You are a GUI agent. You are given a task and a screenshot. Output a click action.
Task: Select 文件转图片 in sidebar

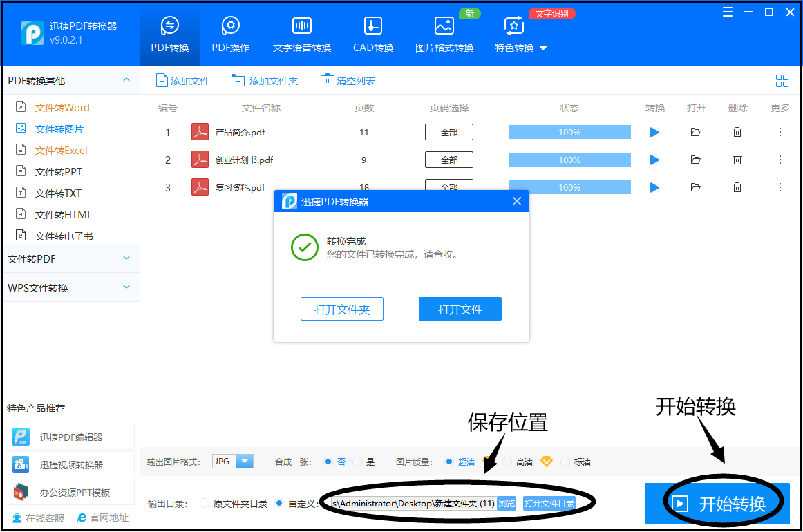59,129
